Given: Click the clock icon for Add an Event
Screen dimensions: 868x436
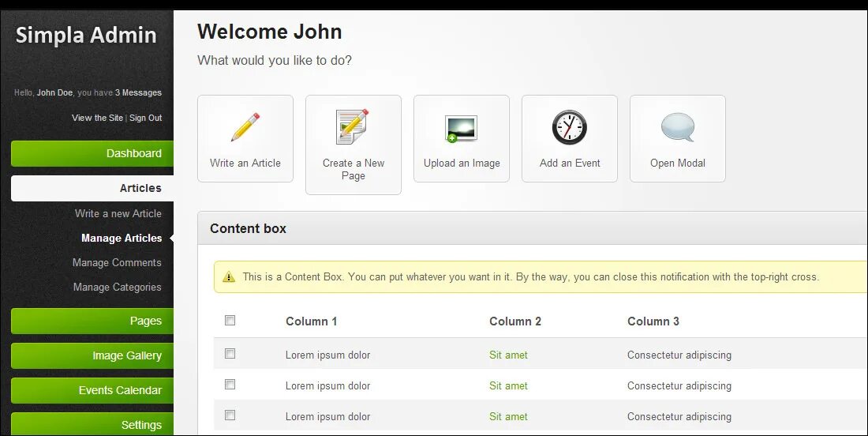Looking at the screenshot, I should click(x=569, y=127).
